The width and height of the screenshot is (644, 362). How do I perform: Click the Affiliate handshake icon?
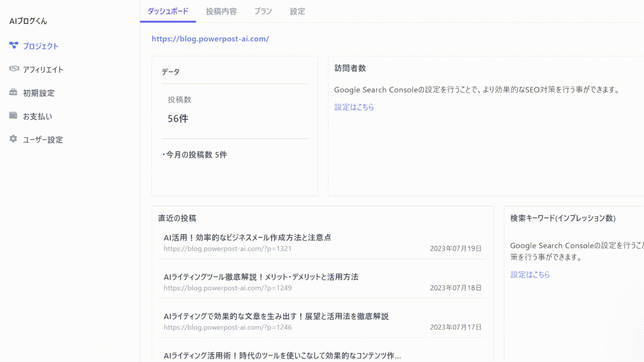(14, 69)
